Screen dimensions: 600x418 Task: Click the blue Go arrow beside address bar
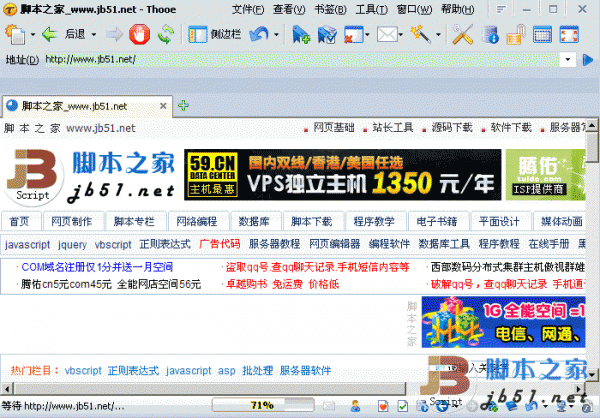click(588, 60)
